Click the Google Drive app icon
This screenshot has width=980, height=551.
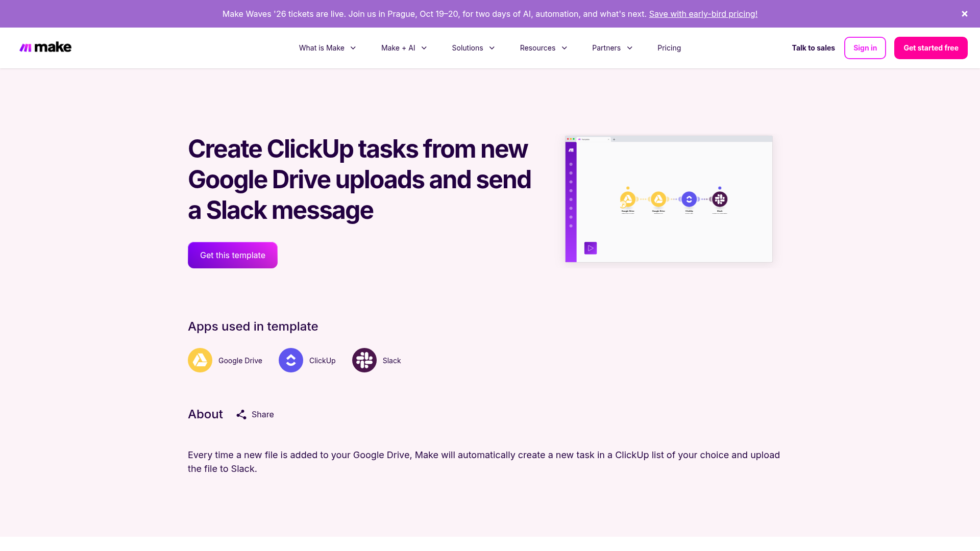(200, 360)
